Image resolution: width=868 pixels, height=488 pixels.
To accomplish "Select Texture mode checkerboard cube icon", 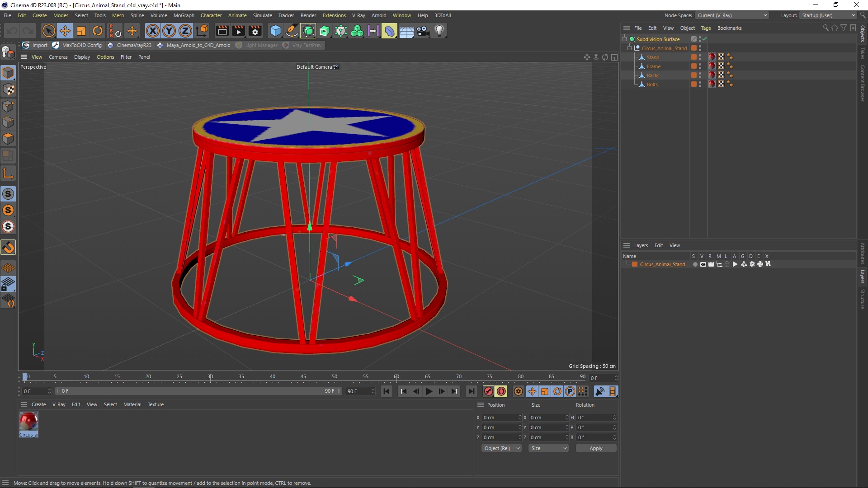I will click(8, 89).
